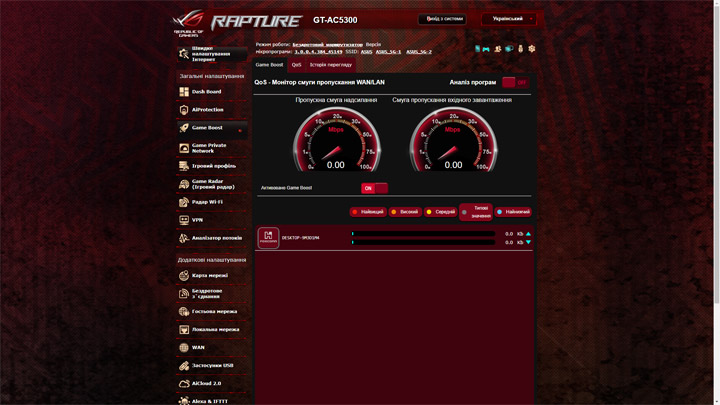Click the download speed gauge
The height and width of the screenshot is (405, 720).
[x=453, y=140]
